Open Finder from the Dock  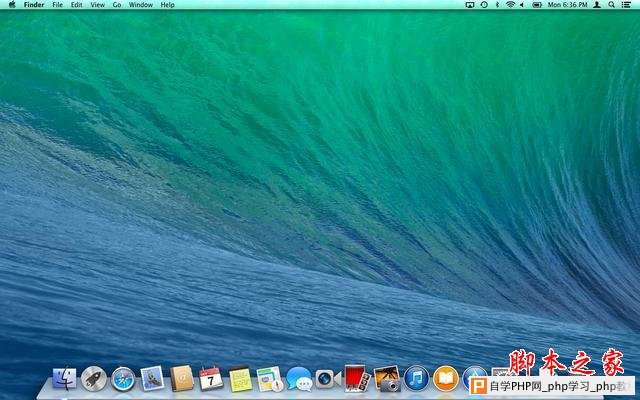point(64,379)
